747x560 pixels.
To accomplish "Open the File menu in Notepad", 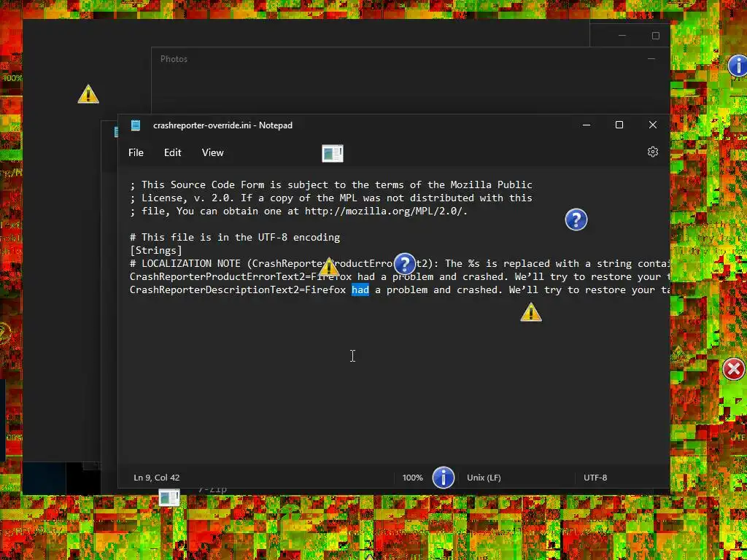I will pyautogui.click(x=136, y=152).
